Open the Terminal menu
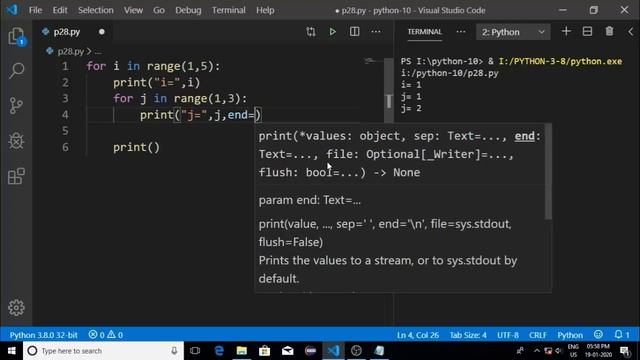Screen dimensions: 640x360 tap(229, 10)
